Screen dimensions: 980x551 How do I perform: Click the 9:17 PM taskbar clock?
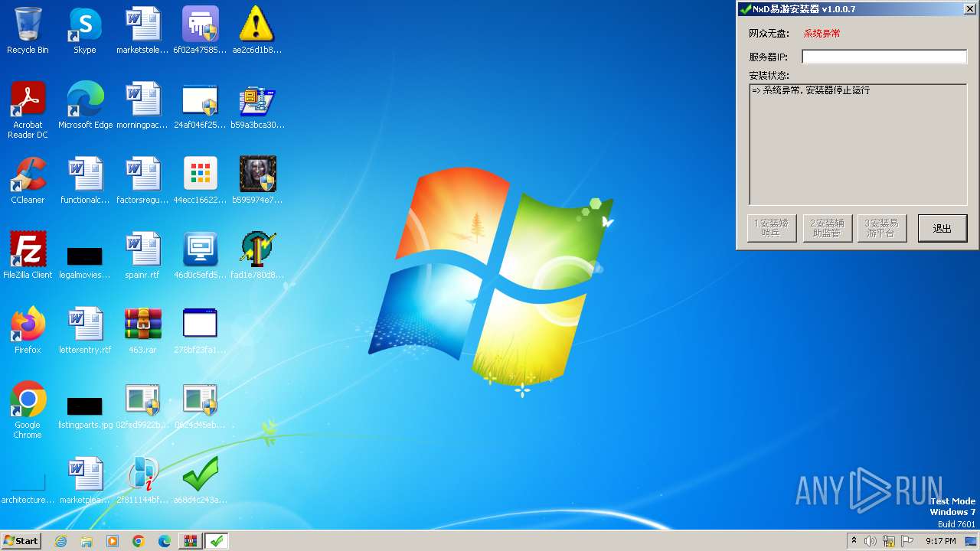[941, 541]
